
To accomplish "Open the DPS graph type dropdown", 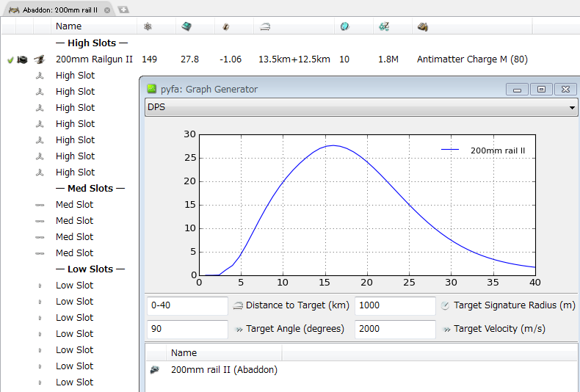I will click(361, 108).
